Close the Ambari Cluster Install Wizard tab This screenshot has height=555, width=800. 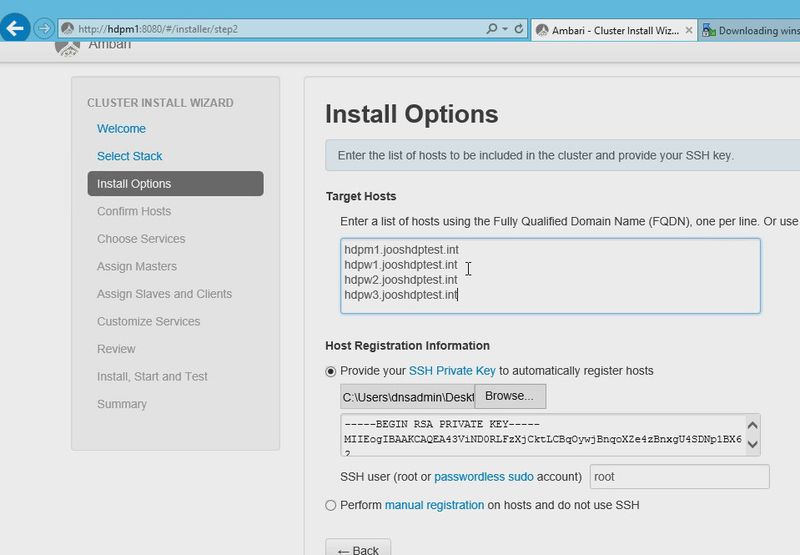(689, 30)
